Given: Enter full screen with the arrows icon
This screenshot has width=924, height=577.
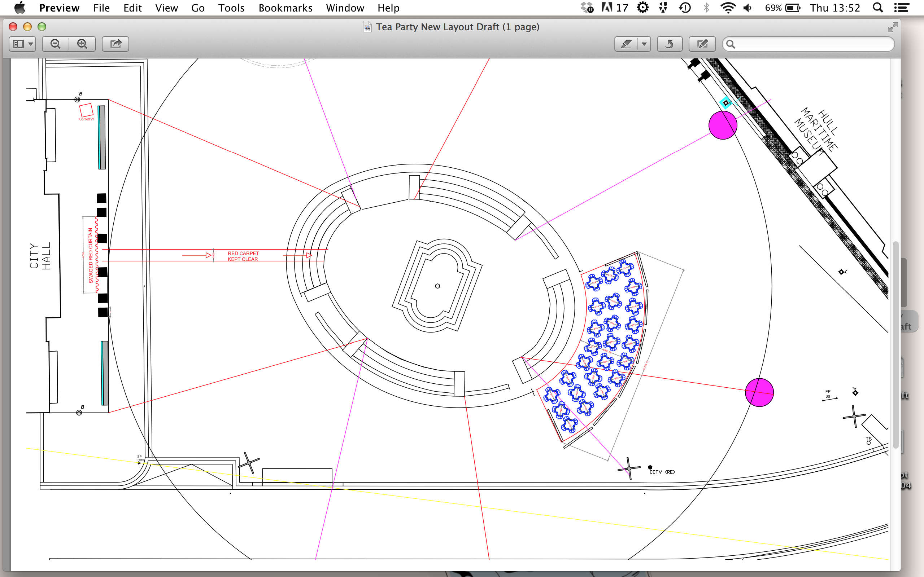Looking at the screenshot, I should tap(892, 27).
